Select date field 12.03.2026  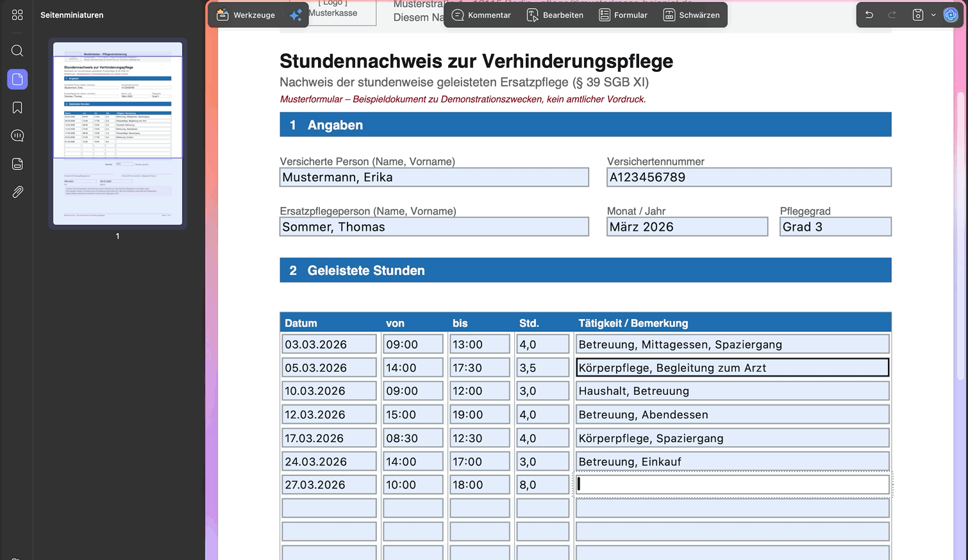pos(329,415)
